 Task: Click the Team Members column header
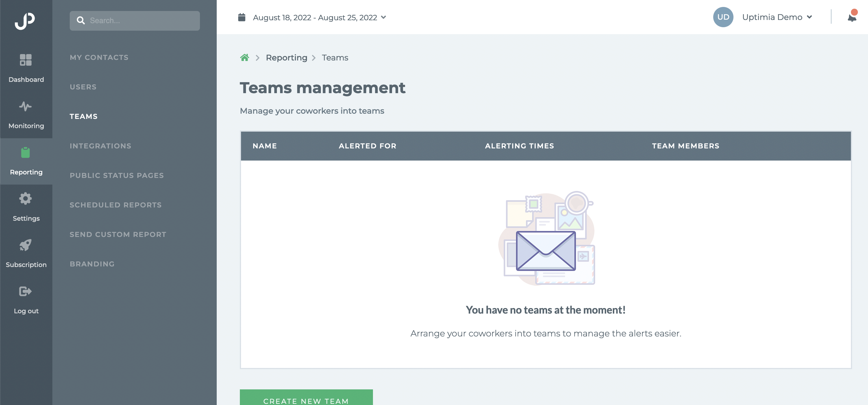pos(686,146)
